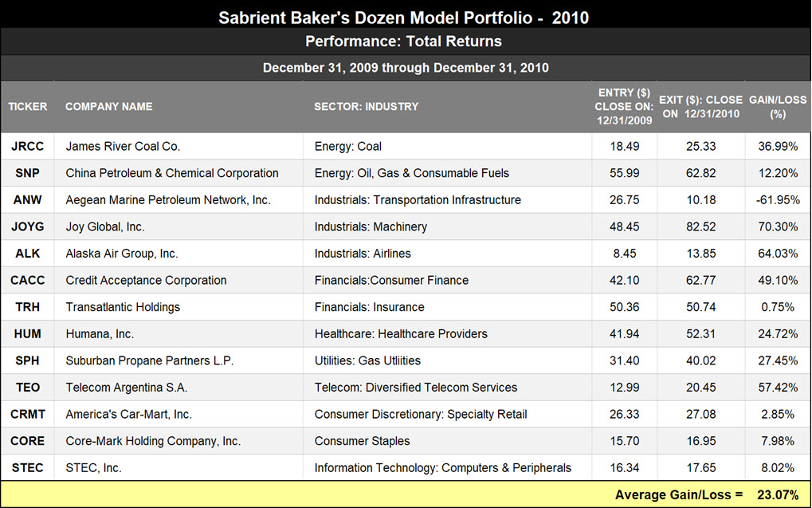Click the Sabrient Baker's Dozen Model Portfolio title

403,18
